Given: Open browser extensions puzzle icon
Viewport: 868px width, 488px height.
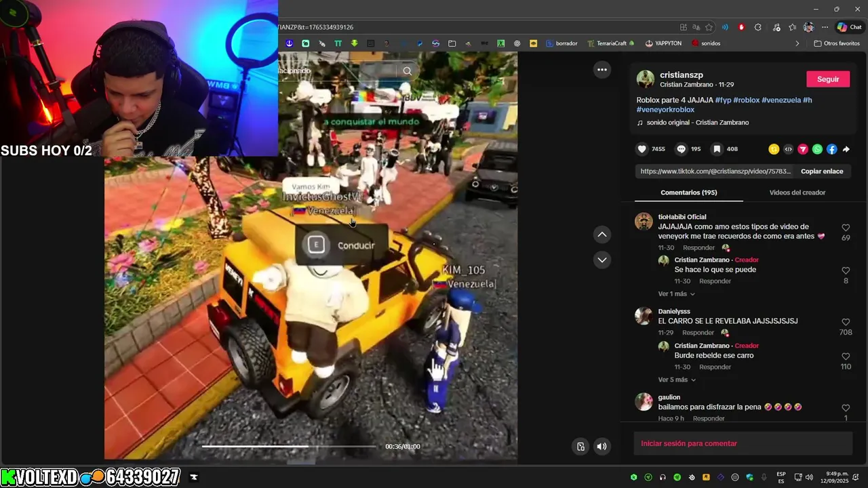Looking at the screenshot, I should [x=758, y=27].
